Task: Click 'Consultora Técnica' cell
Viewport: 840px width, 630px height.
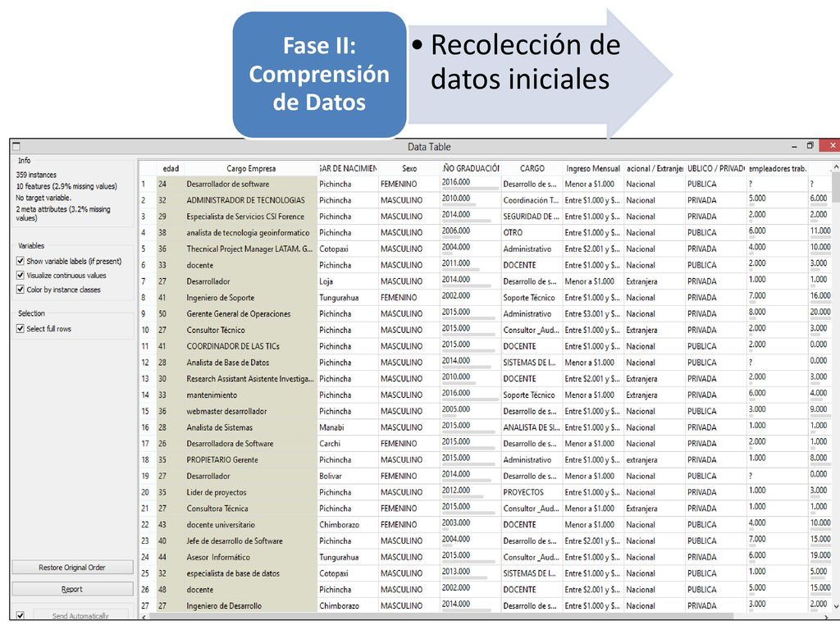Action: coord(251,509)
